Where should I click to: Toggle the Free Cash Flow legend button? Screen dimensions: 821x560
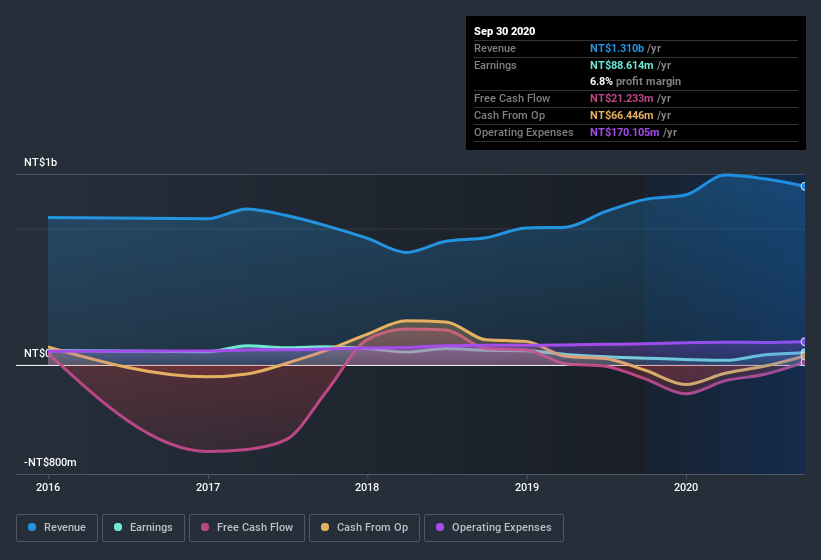(x=247, y=528)
